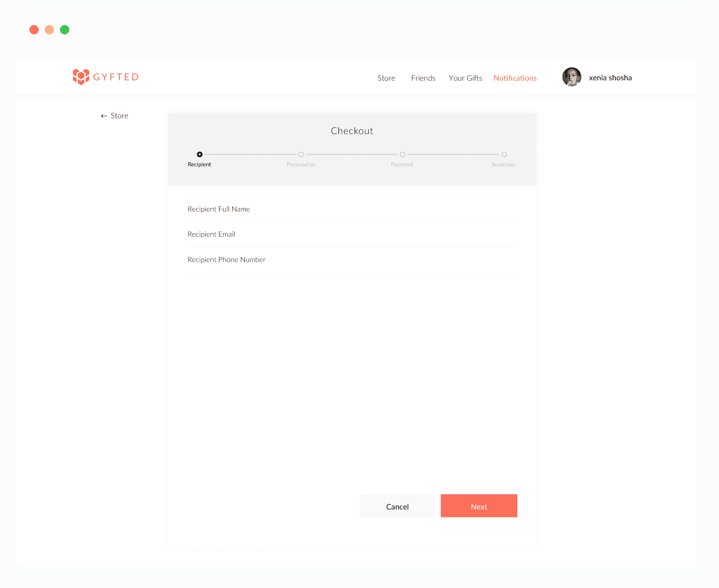Click the Gyfted hexagon logo

click(81, 77)
